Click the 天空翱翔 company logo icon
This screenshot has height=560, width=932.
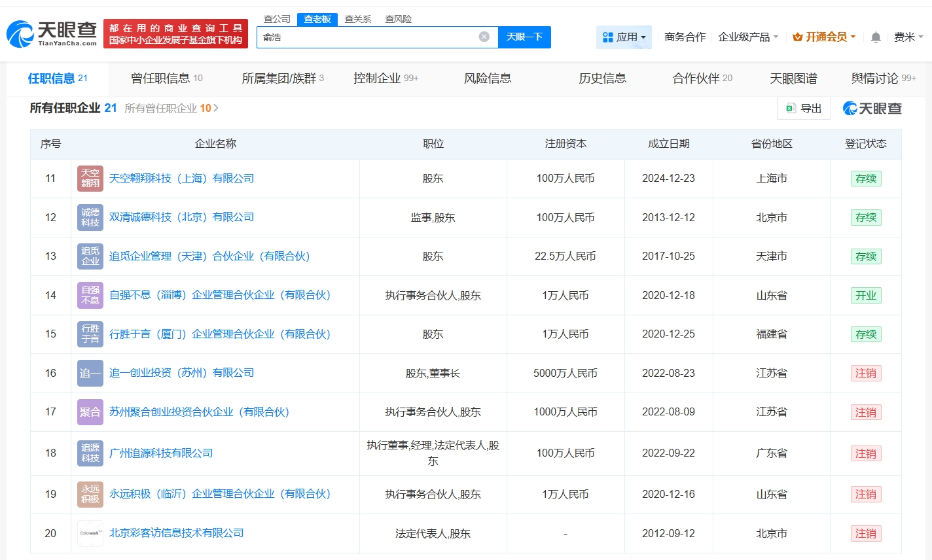[90, 179]
